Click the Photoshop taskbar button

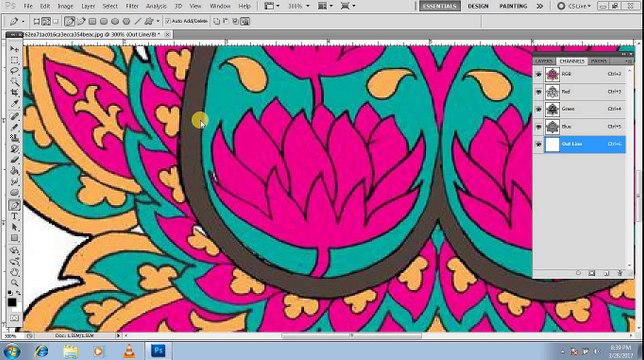coord(158,351)
